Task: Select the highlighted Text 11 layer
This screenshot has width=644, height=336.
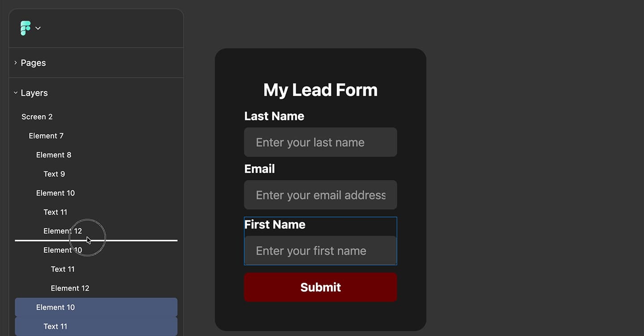Action: click(56, 327)
